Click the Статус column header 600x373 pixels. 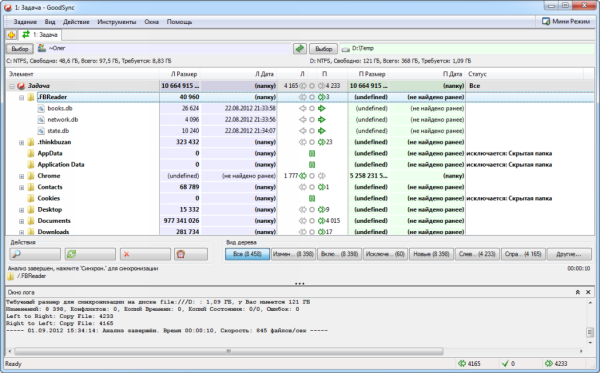tap(524, 74)
